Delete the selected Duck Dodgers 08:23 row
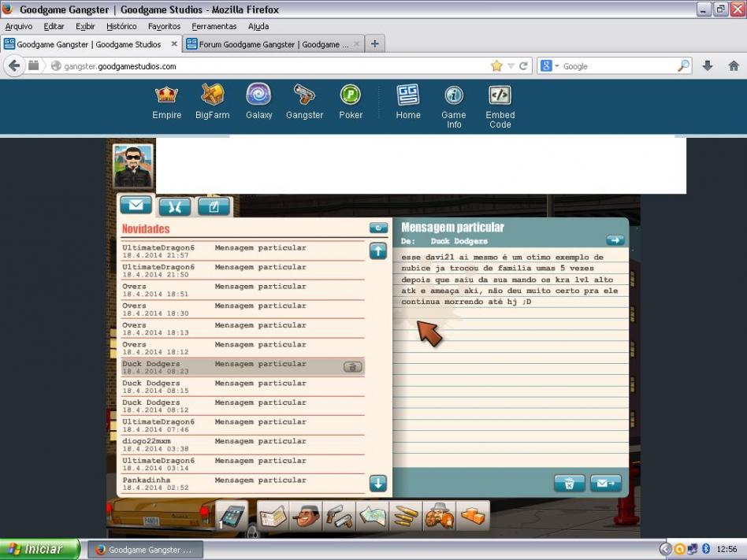 pos(352,367)
